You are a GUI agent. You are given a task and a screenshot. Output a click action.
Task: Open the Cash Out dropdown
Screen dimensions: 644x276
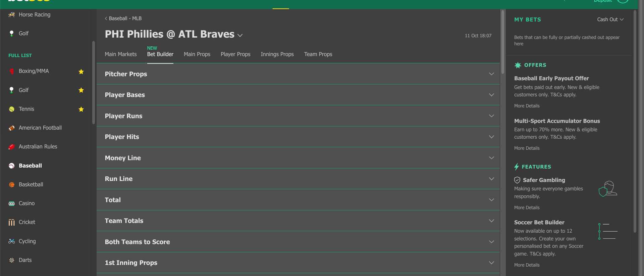610,19
